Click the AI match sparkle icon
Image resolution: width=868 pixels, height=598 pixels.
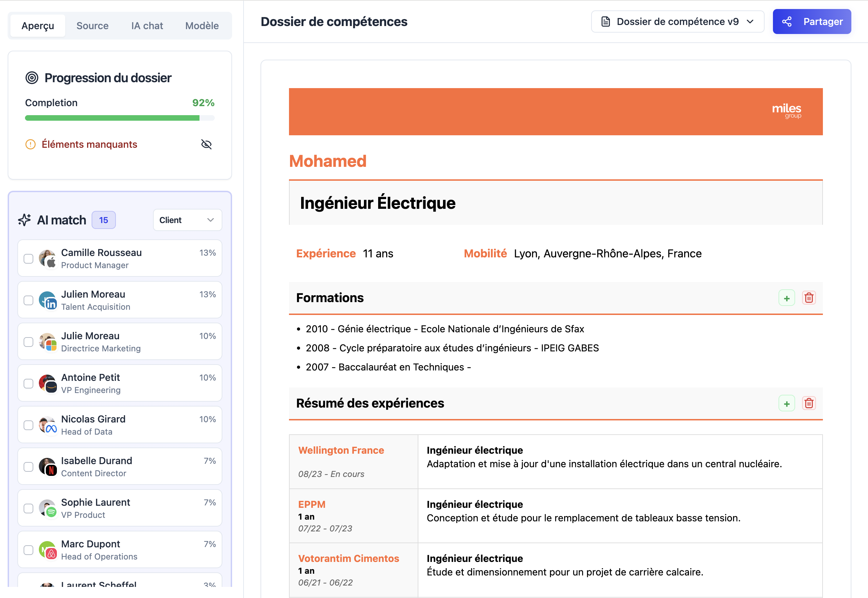[24, 220]
